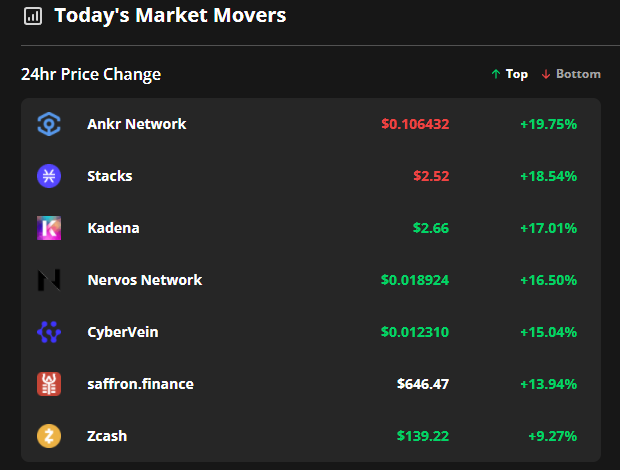Click the Zcash yellow coin icon

[x=49, y=436]
